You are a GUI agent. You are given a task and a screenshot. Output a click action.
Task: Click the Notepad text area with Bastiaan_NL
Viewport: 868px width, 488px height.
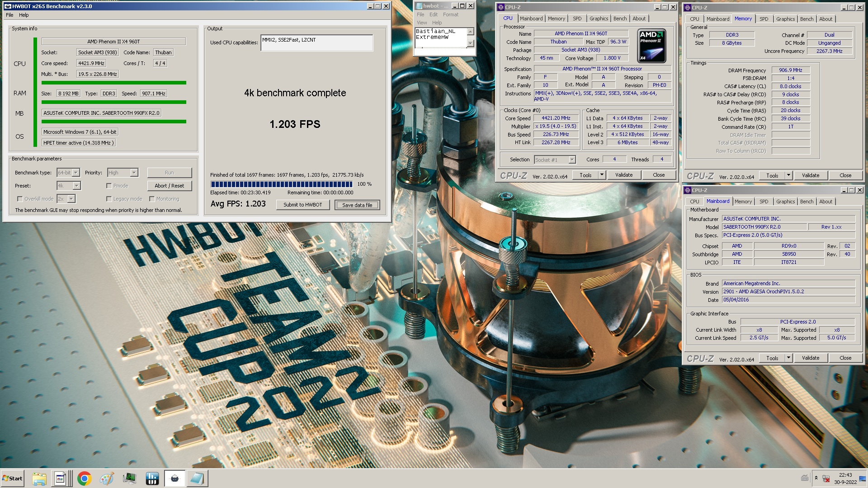click(x=441, y=37)
